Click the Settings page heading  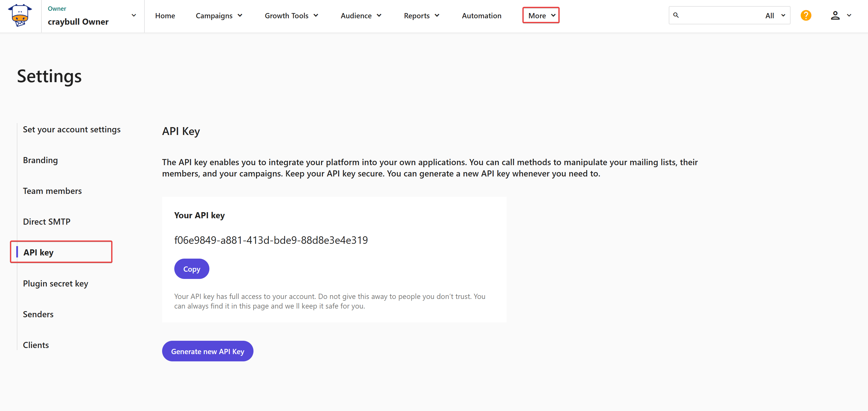coord(49,76)
